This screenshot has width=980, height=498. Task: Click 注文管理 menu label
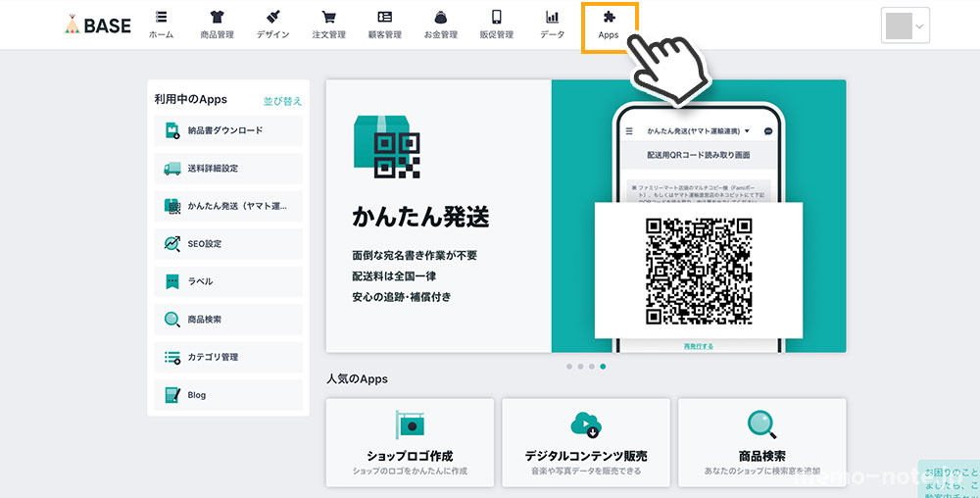pos(328,35)
